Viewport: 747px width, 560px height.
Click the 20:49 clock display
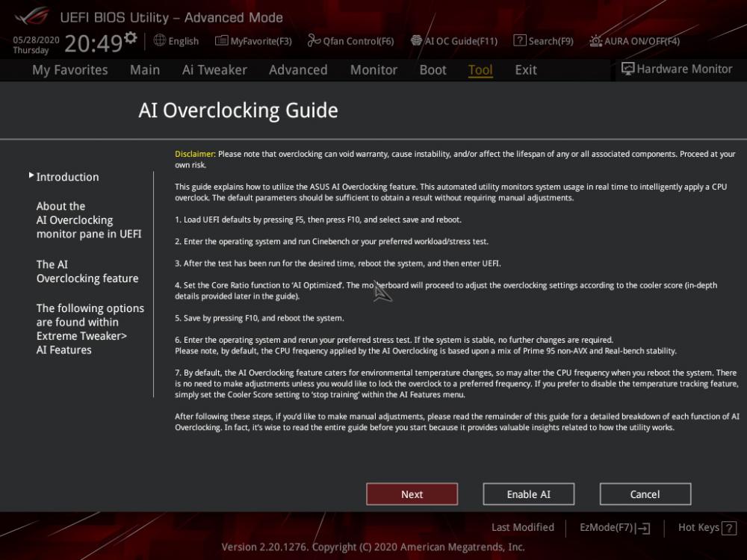[94, 43]
